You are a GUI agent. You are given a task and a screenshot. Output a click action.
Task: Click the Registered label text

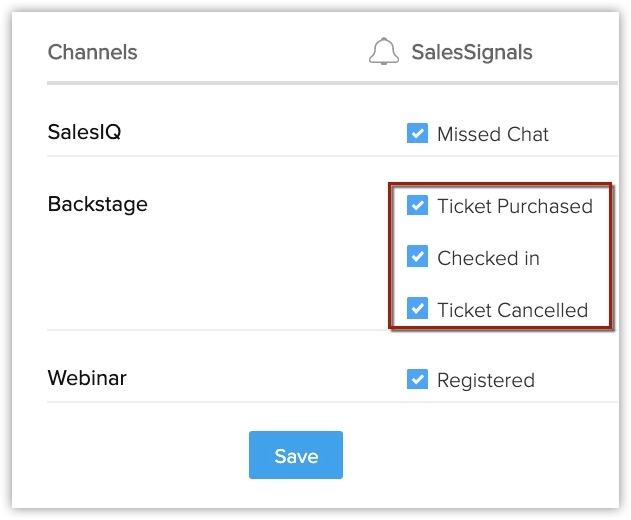(486, 380)
